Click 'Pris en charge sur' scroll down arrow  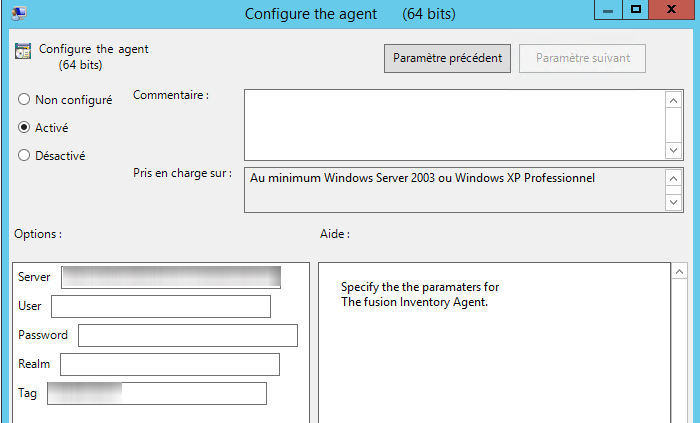point(673,203)
